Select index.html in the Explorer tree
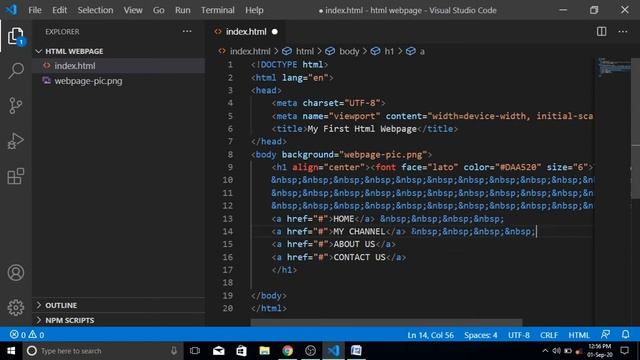Viewport: 640px width, 360px height. [118, 66]
